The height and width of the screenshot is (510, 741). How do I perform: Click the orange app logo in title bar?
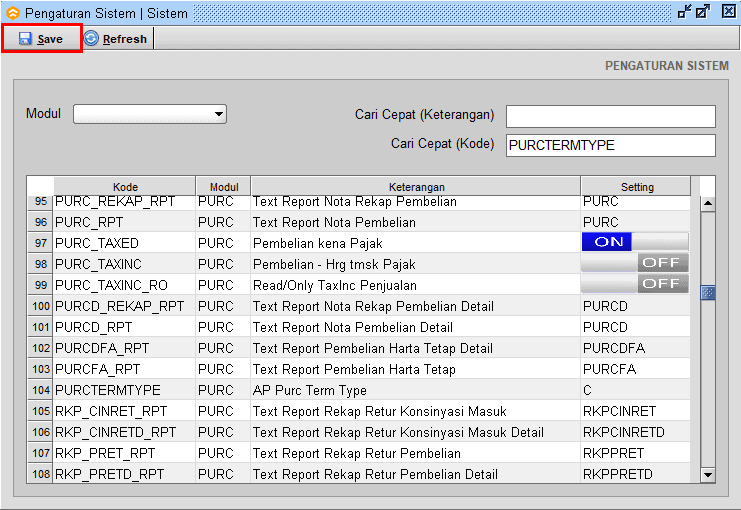click(12, 13)
